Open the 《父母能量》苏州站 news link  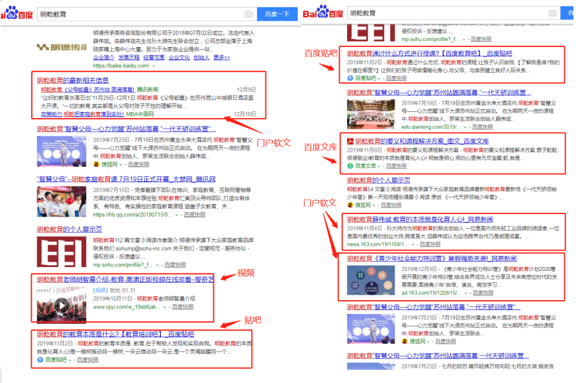87,89
